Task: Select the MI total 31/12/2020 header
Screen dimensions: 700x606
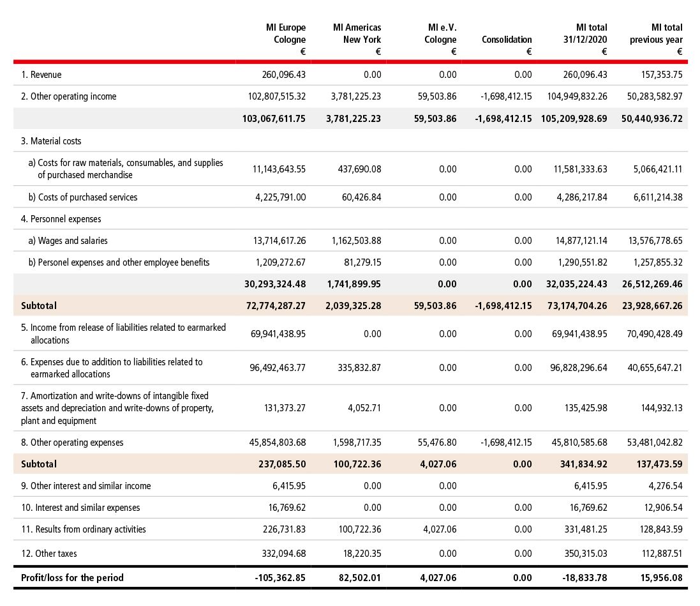Action: [x=585, y=39]
